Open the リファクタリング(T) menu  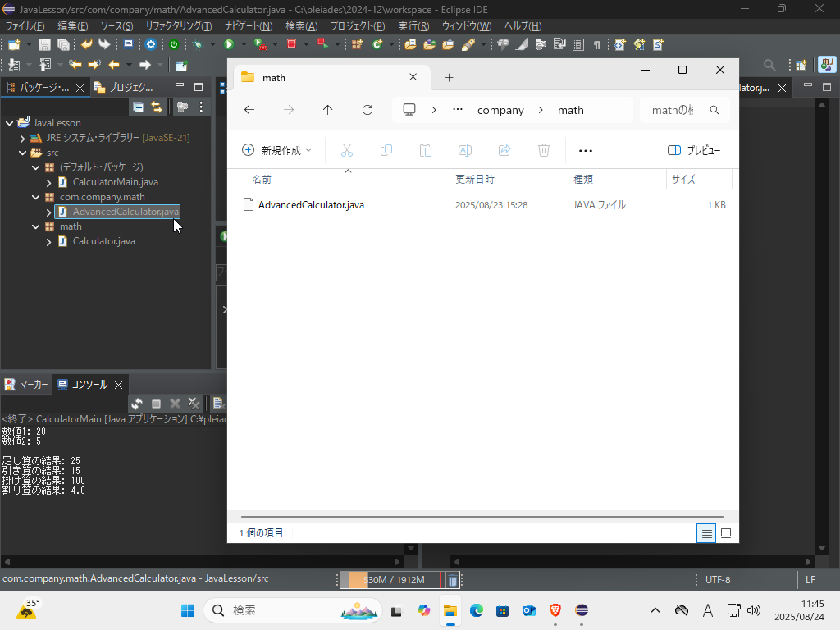click(178, 25)
